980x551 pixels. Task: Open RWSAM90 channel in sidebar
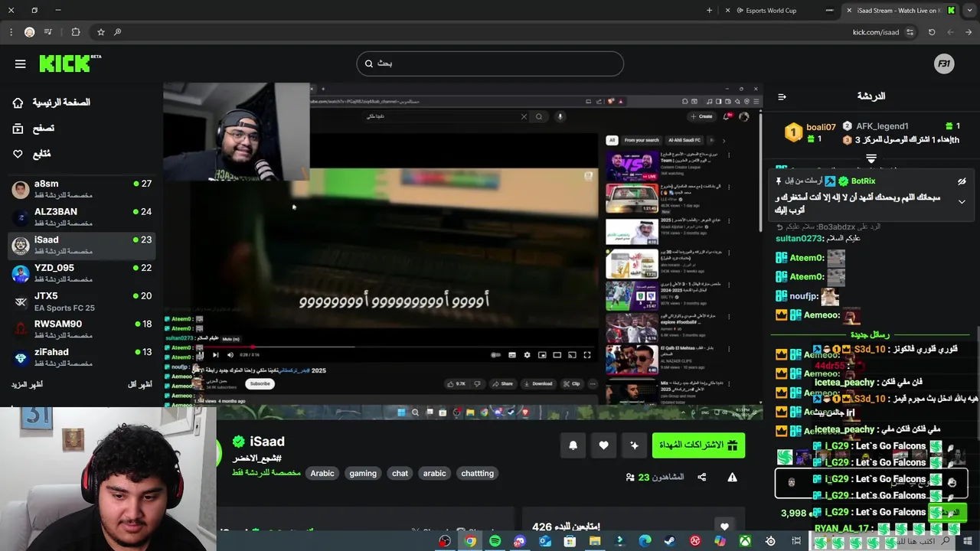tap(82, 329)
